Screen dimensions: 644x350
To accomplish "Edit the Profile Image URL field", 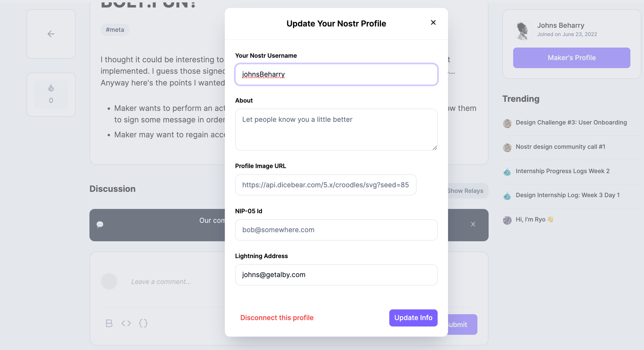I will tap(325, 185).
